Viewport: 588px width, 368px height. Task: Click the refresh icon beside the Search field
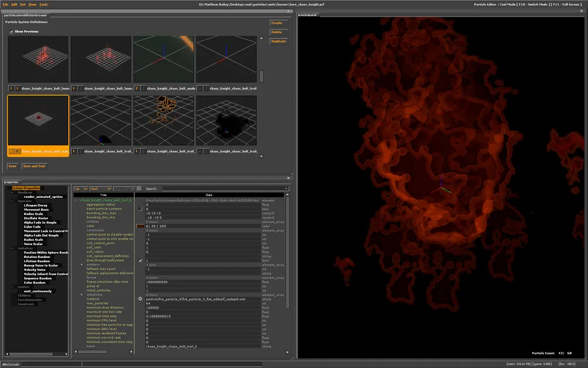139,189
